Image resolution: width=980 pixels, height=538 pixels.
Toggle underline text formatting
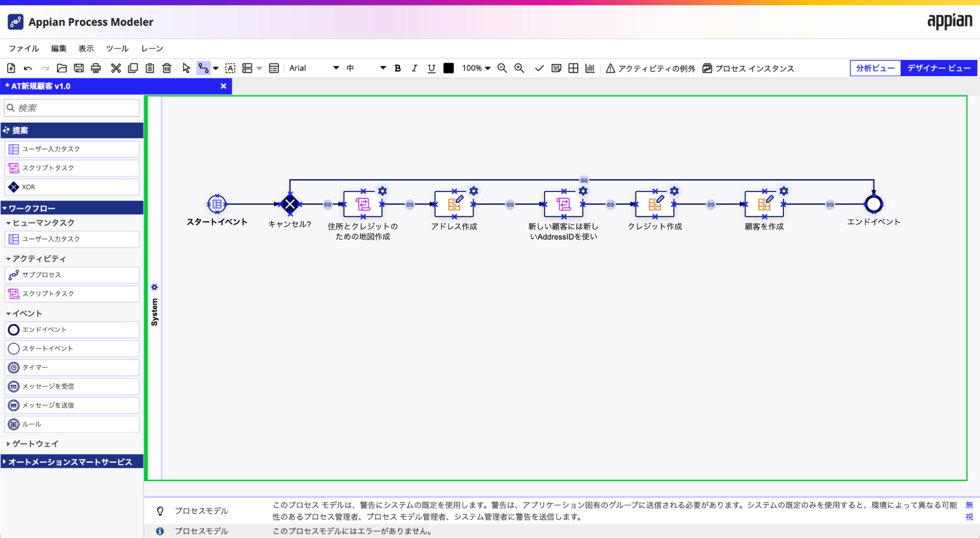click(x=431, y=68)
